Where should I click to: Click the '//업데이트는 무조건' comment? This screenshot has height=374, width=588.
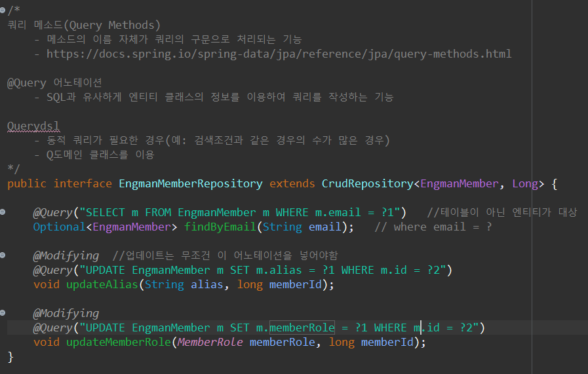coord(225,255)
